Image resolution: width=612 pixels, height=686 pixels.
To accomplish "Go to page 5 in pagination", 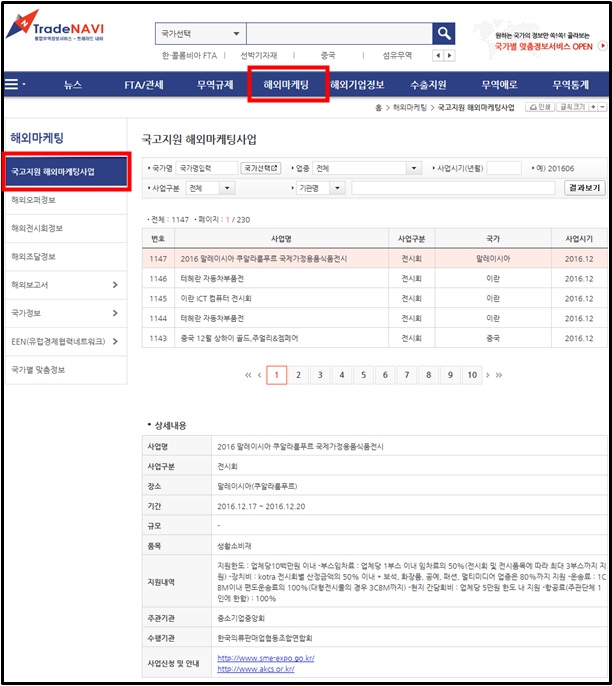I will tap(363, 375).
